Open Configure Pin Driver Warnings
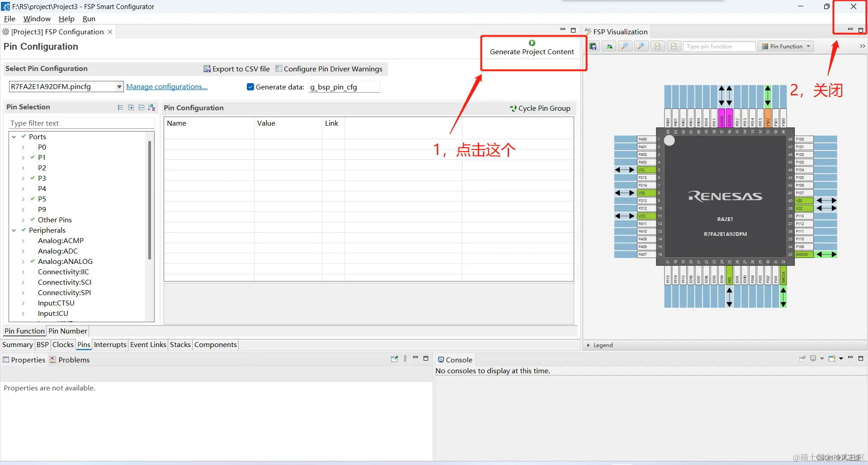Viewport: 868px width, 465px height. 329,69
